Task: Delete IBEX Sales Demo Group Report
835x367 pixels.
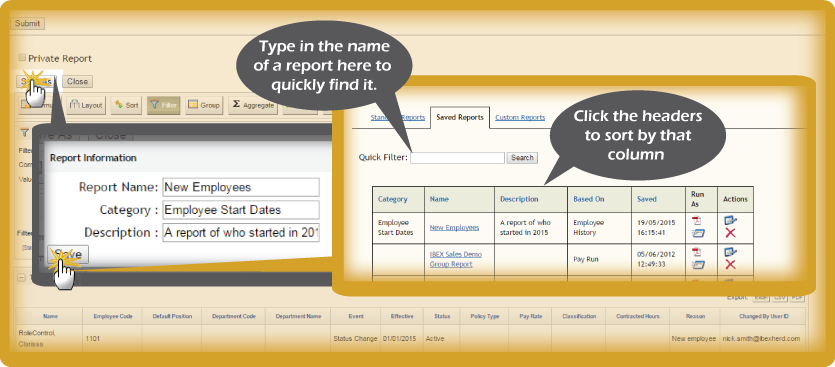Action: coord(731,265)
